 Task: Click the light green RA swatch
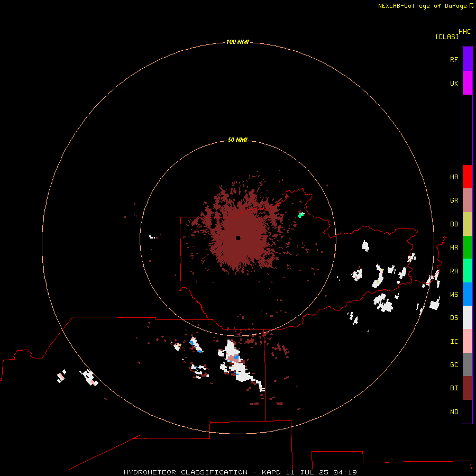pyautogui.click(x=467, y=271)
